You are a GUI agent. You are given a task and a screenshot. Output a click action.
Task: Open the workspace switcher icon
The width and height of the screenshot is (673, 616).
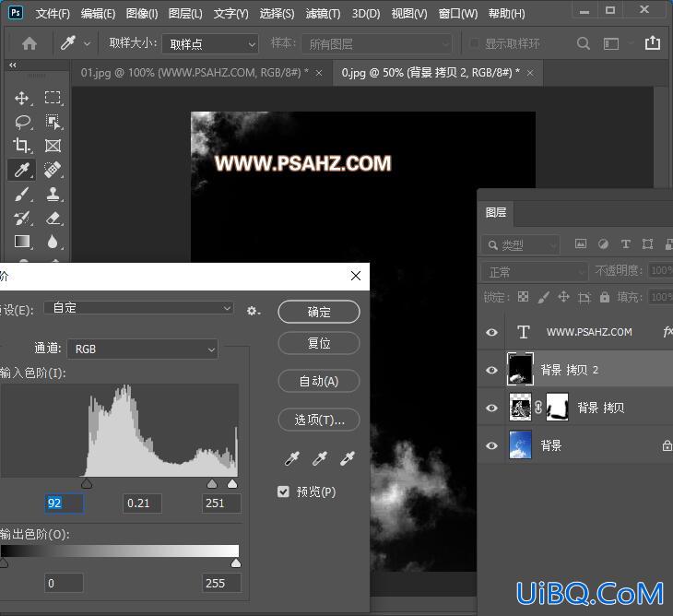(611, 43)
